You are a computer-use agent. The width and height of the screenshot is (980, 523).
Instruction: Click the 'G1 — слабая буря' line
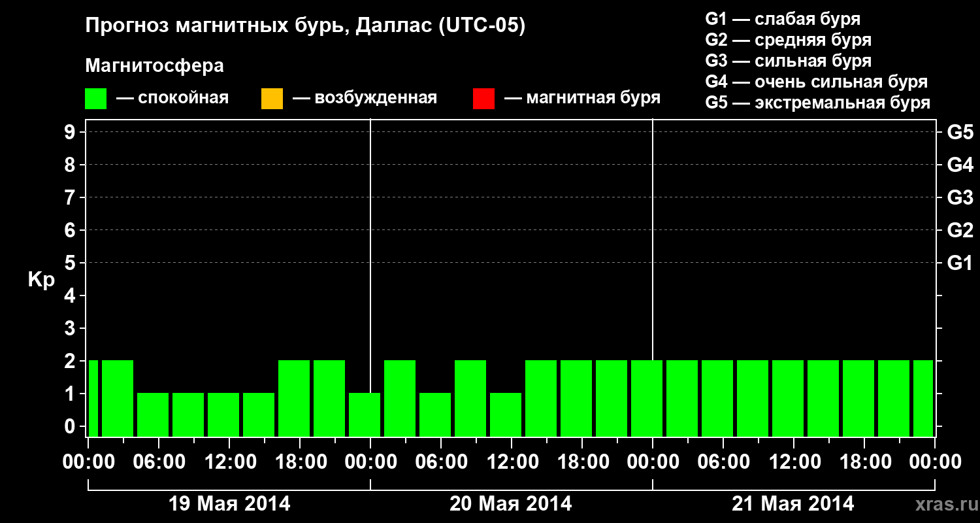[783, 19]
